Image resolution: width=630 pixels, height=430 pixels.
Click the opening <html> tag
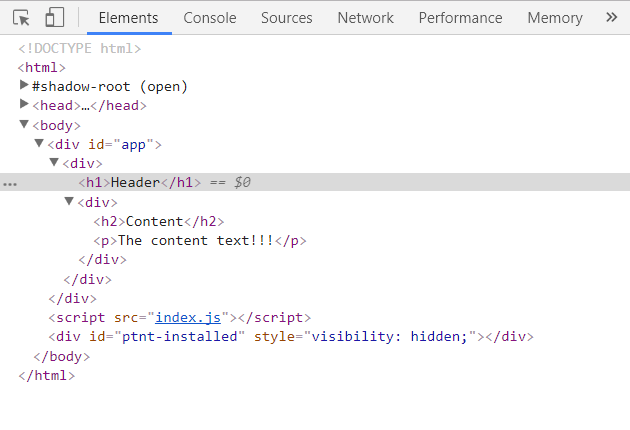42,68
